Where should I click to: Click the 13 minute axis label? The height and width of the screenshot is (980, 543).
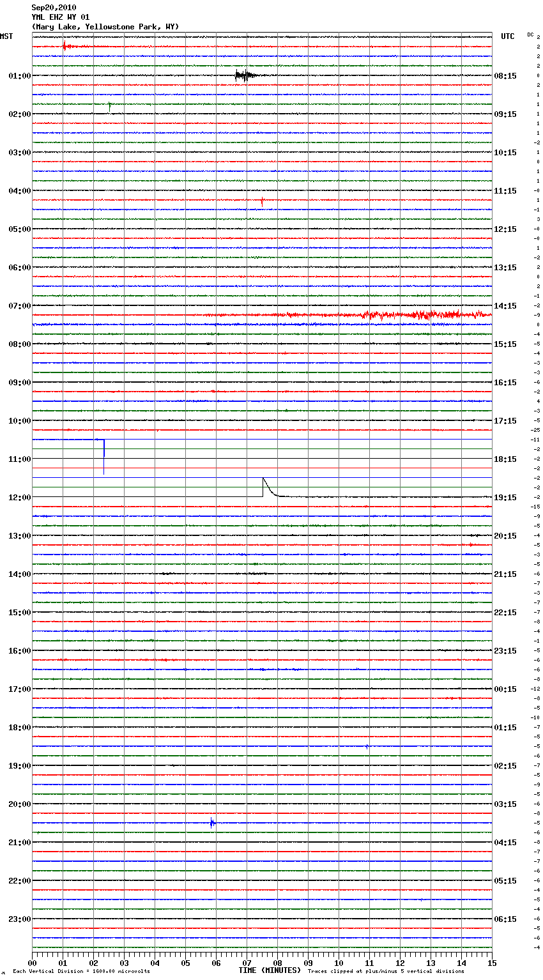click(x=431, y=963)
